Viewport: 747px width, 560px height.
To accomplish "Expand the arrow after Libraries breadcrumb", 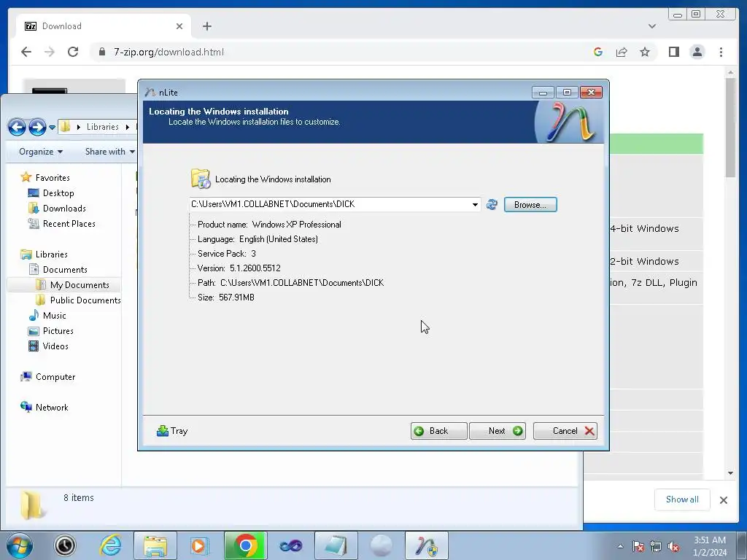I will (127, 127).
